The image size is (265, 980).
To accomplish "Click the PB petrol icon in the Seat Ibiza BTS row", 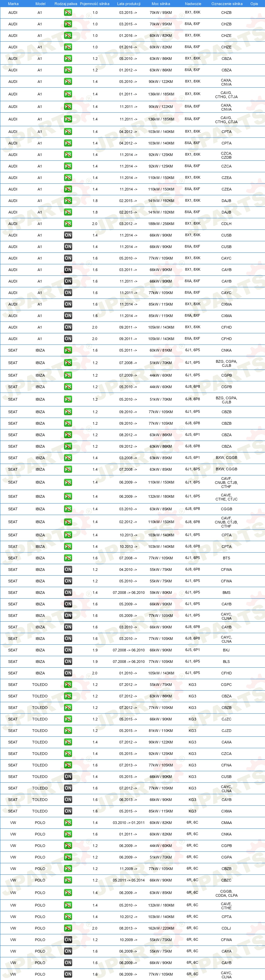I will pos(68,558).
